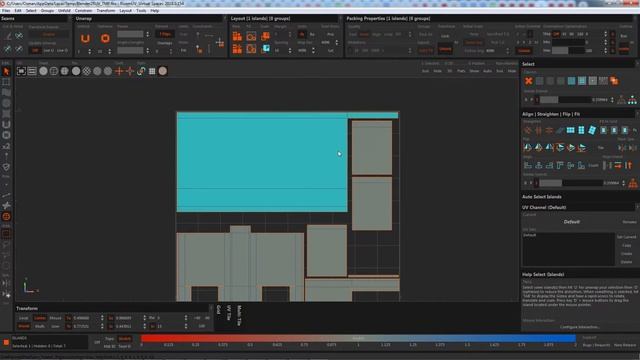Click the small grid icon in viewport toolbar

click(x=152, y=71)
